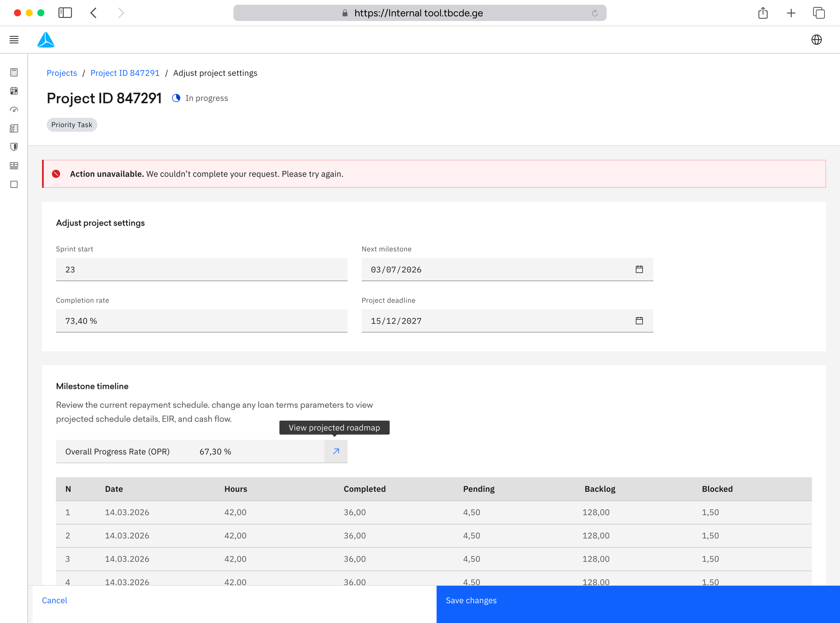The image size is (840, 623).
Task: Open the calendar sidebar icon
Action: [14, 91]
